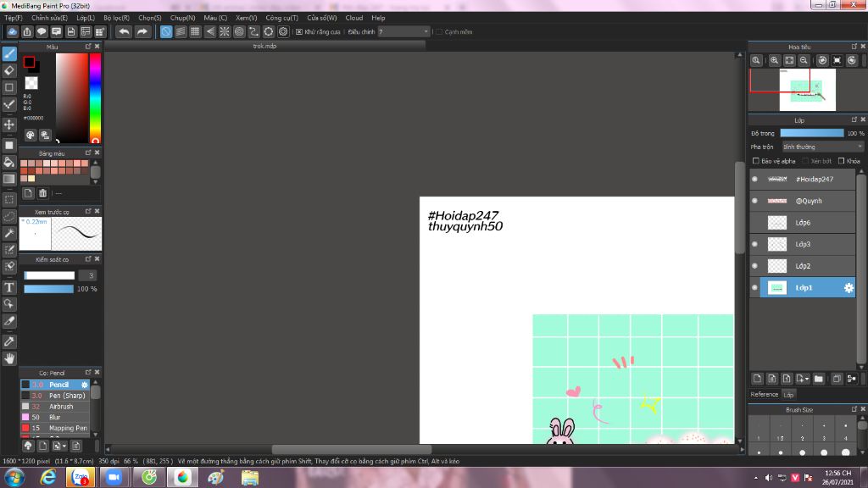868x488 pixels.
Task: Open the Chỉnh sửa(E) menu
Action: pos(49,18)
